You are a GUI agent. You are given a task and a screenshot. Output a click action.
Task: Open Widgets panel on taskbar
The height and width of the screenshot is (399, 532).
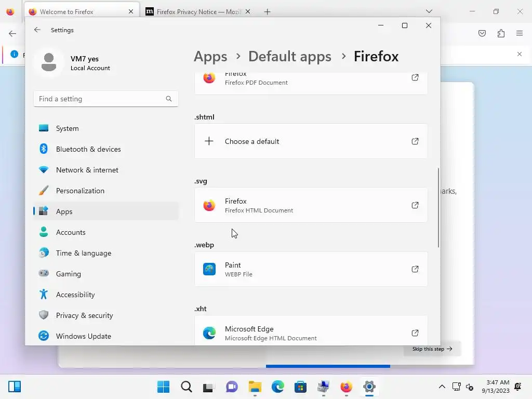click(x=14, y=387)
